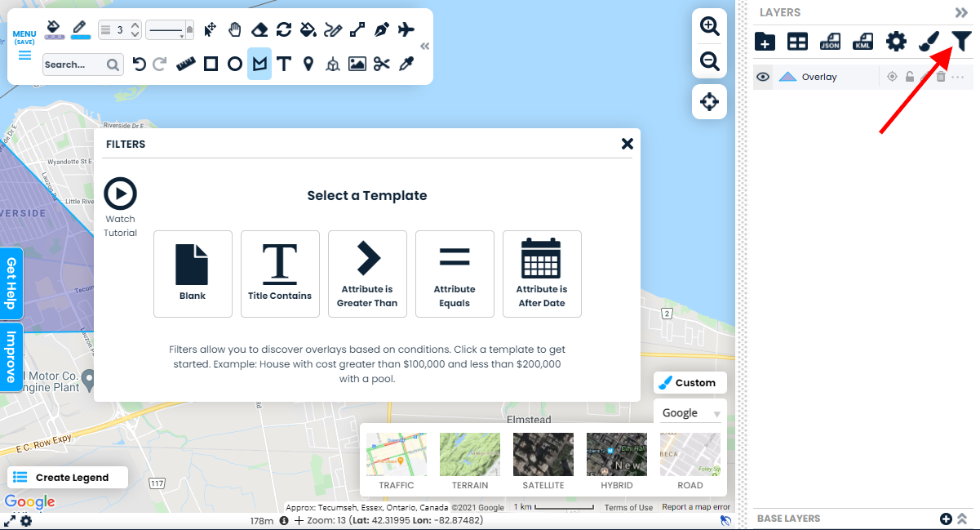Open layer filters funnel icon
This screenshot has height=530, width=980.
click(963, 42)
